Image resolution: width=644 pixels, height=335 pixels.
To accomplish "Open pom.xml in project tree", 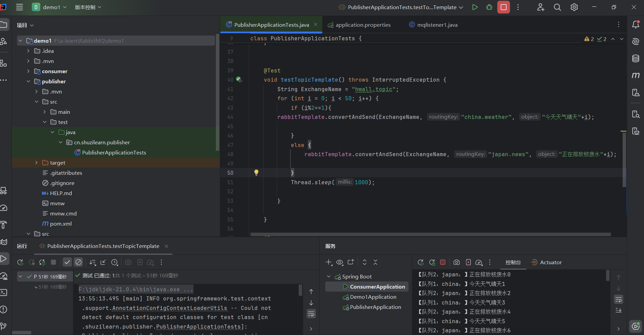I will click(x=61, y=224).
